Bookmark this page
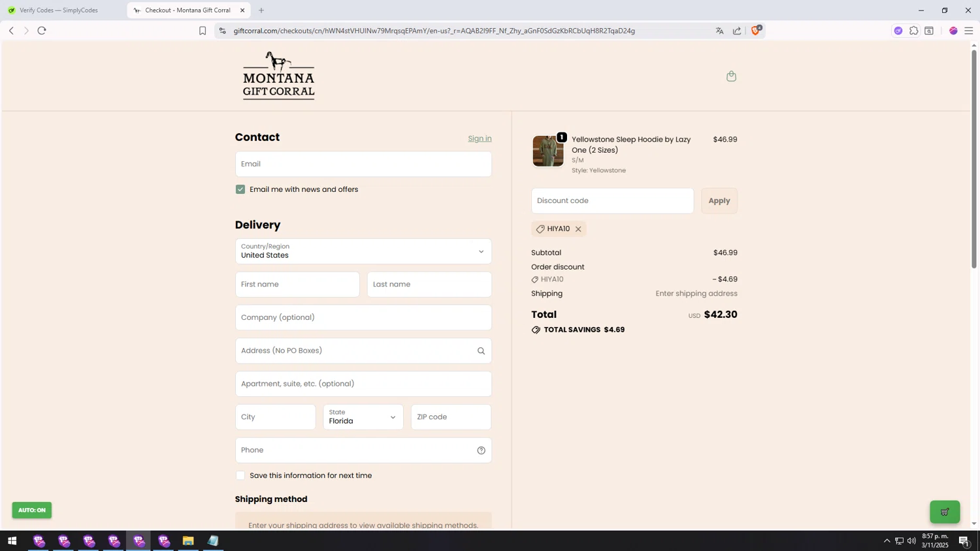 [203, 31]
